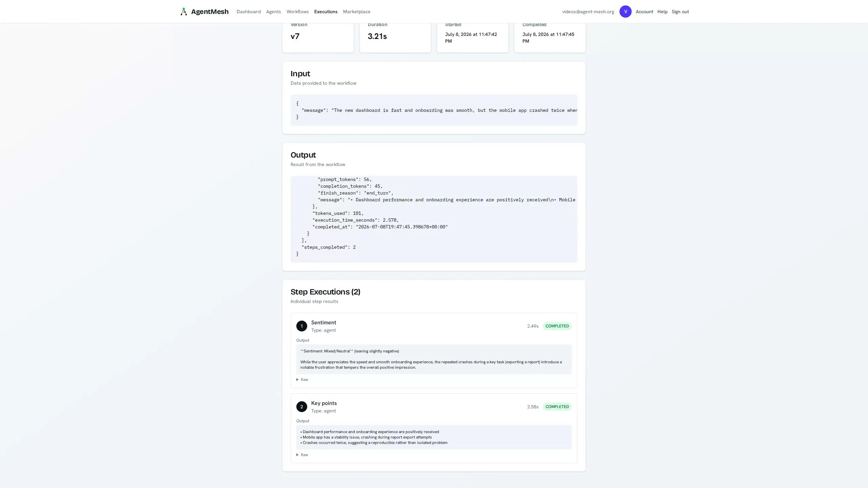Click Sign out
868x488 pixels.
680,12
